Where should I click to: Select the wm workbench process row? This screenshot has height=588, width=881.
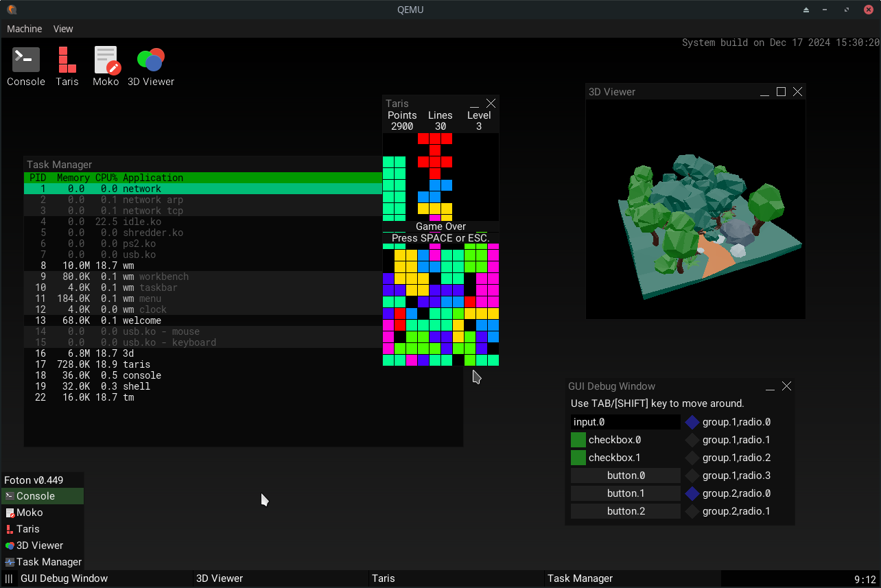tap(203, 277)
